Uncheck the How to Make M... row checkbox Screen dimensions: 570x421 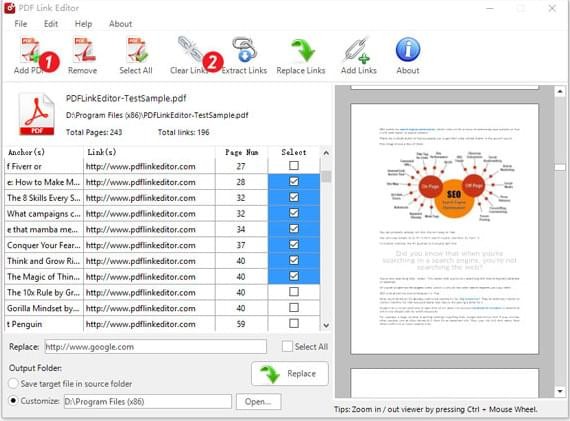294,181
